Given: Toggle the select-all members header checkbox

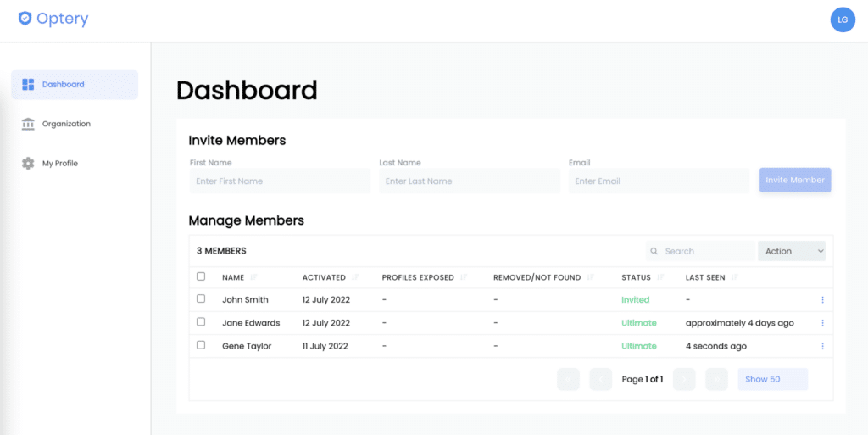Looking at the screenshot, I should [201, 276].
